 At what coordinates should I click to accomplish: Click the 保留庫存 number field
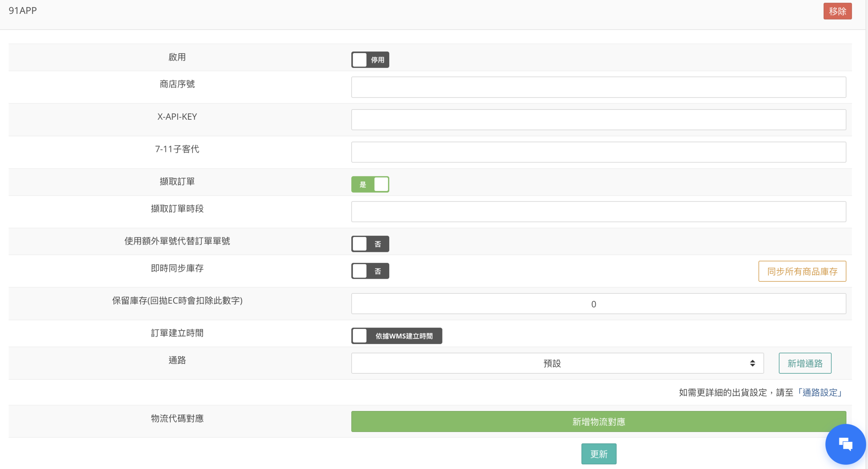coord(598,304)
